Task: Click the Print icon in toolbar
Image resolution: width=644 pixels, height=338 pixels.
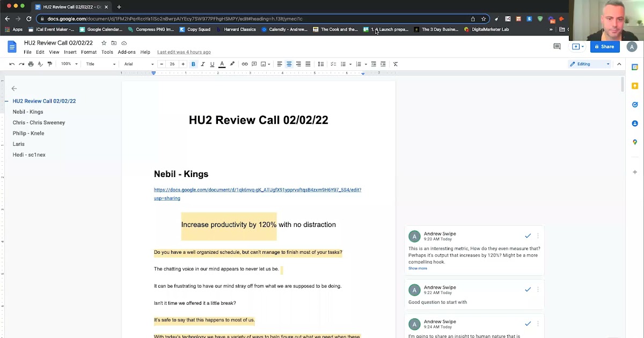Action: tap(31, 64)
